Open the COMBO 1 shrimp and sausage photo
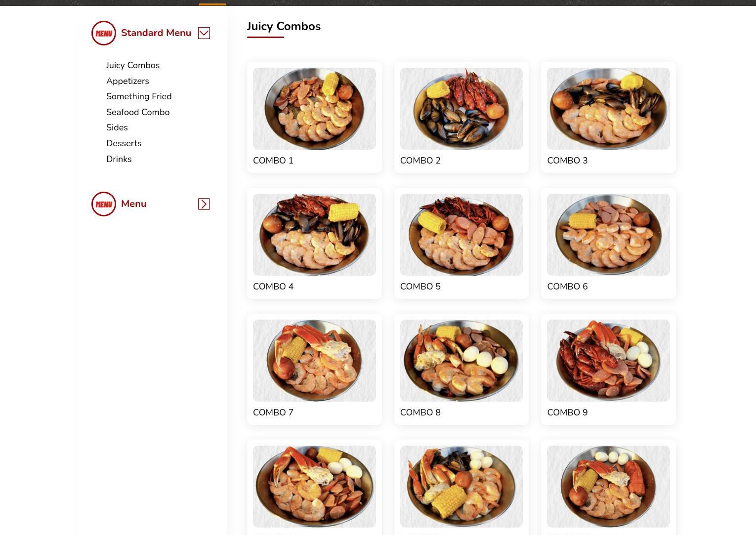756x535 pixels. click(x=314, y=109)
